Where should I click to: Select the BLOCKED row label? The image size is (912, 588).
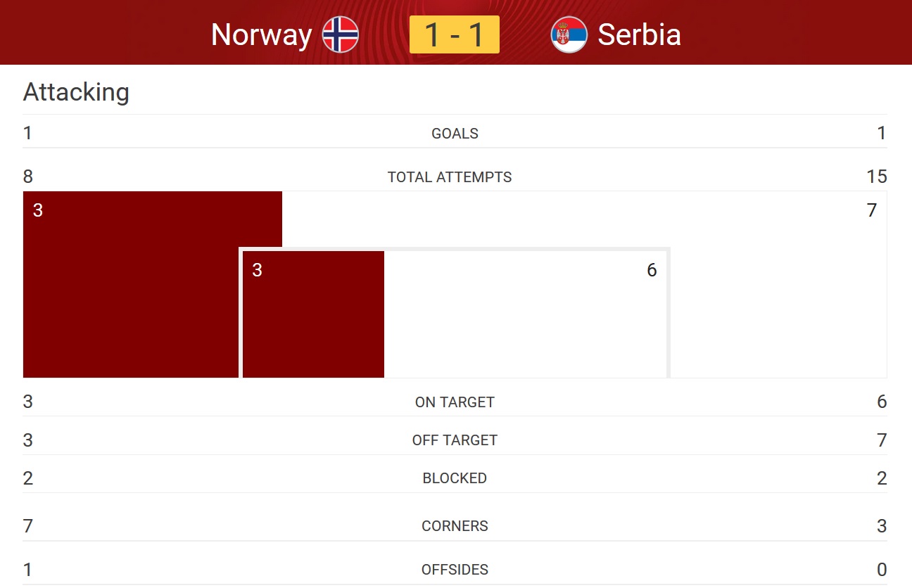click(455, 478)
